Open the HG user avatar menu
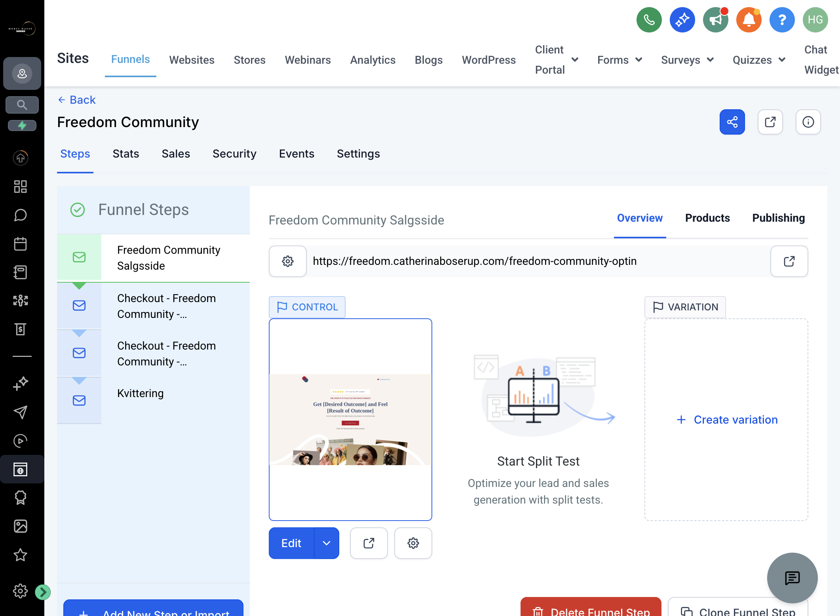This screenshot has width=840, height=616. click(x=815, y=20)
